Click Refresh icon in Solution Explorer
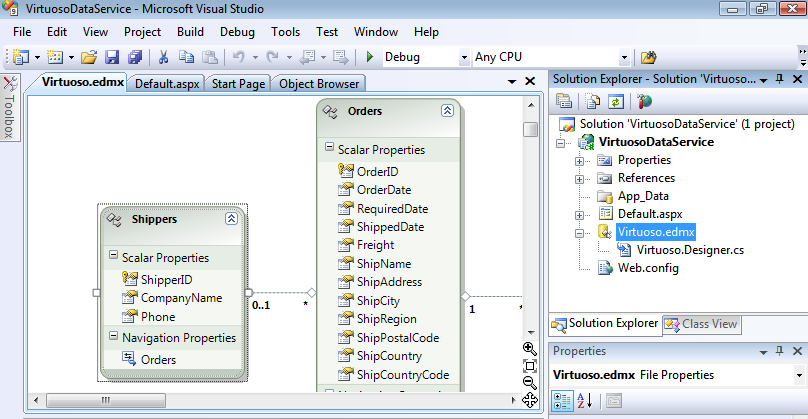Screen dimensions: 808x419 point(615,102)
